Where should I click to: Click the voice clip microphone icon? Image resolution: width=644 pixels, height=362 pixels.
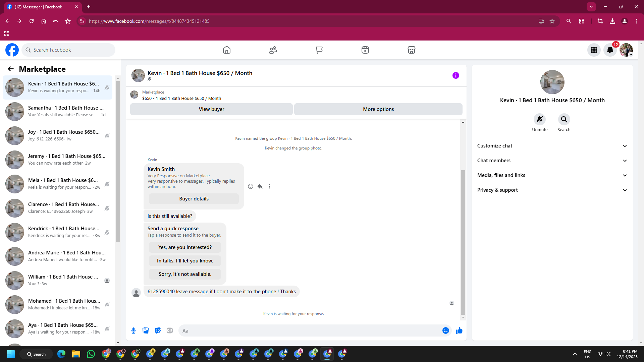[133, 330]
